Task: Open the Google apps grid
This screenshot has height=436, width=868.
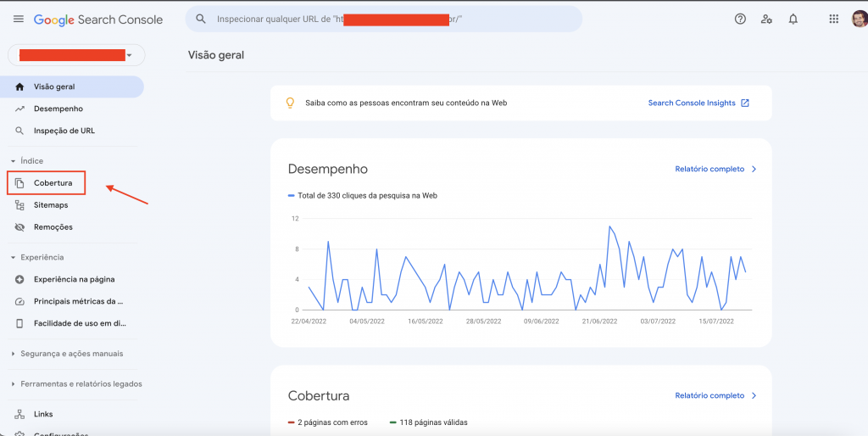Action: (834, 19)
